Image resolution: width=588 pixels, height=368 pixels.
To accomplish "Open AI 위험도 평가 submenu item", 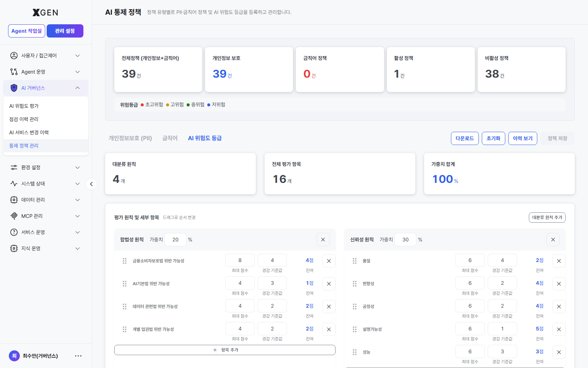I will [46, 106].
